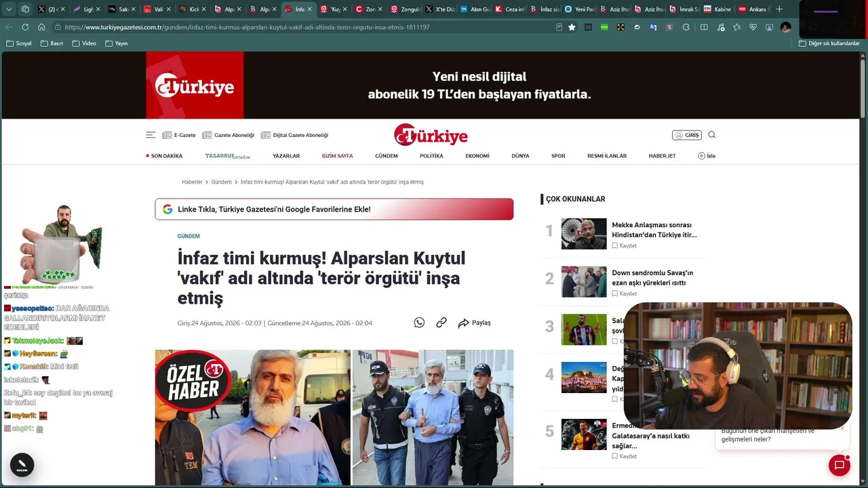Open the RESMİ İLANLAR menu item
The width and height of the screenshot is (868, 488).
[607, 156]
